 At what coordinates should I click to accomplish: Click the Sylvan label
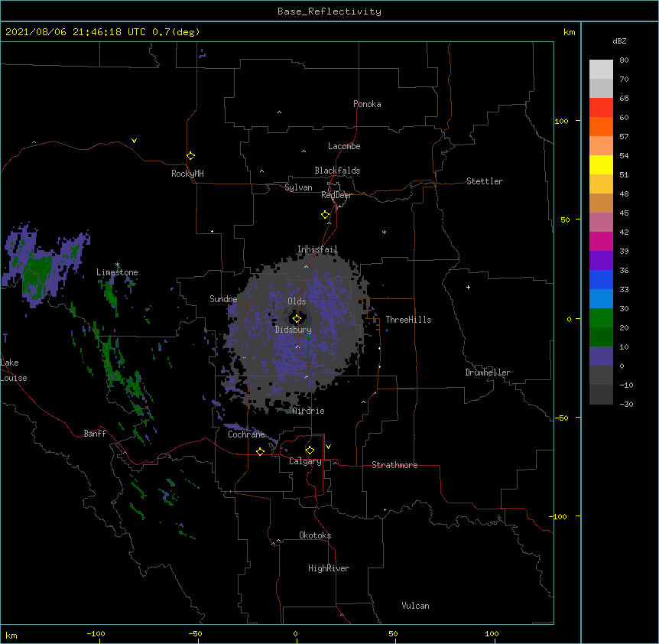click(298, 187)
